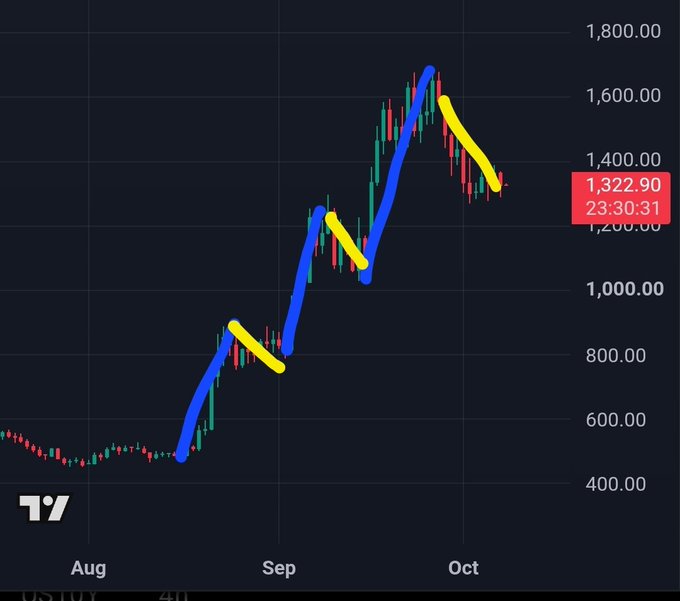Click the Aug label on time axis
This screenshot has width=680, height=601.
coord(88,568)
